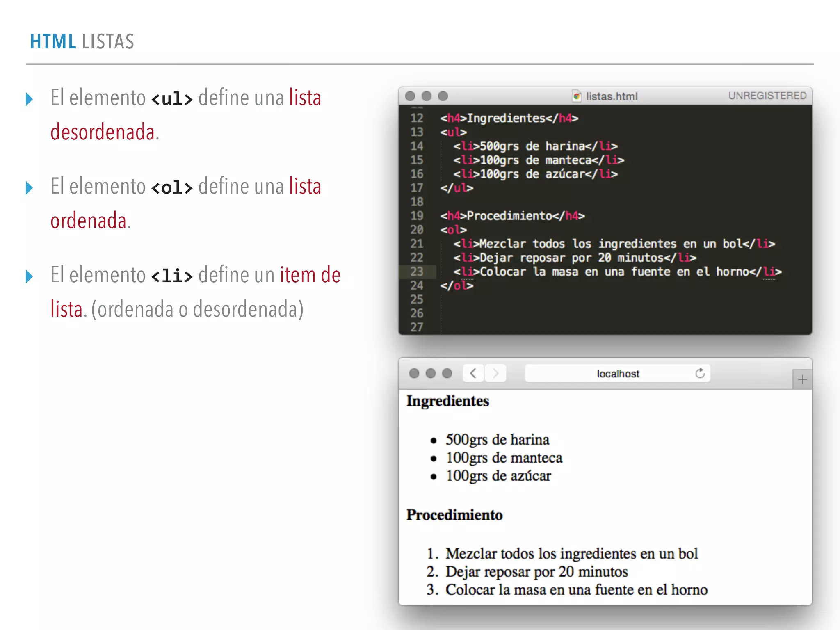Click the browser forward arrow button

(495, 373)
